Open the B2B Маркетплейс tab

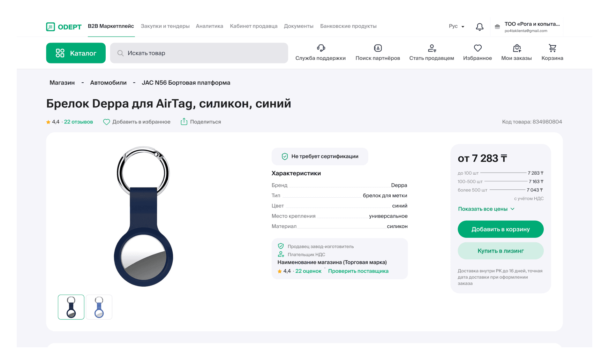coord(111,26)
